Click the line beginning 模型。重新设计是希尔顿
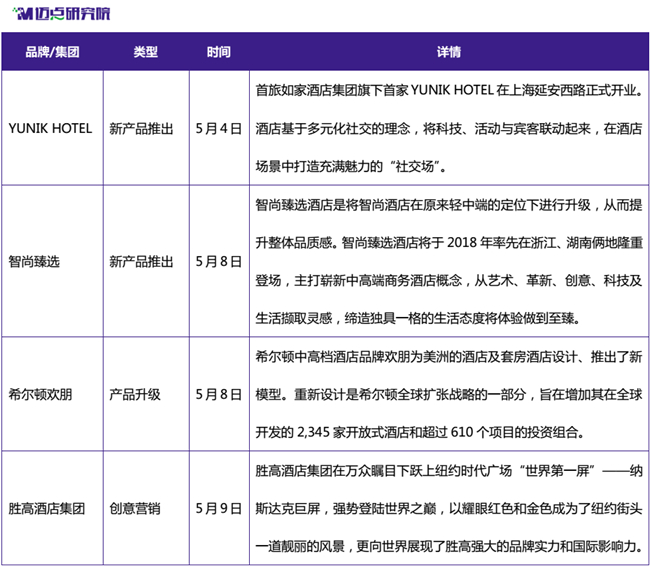The height and width of the screenshot is (566, 650). click(449, 394)
